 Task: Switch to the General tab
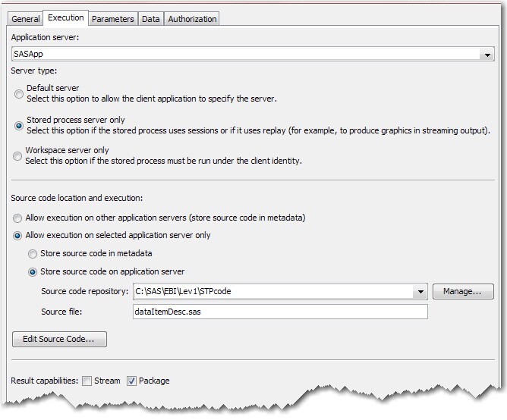tap(25, 19)
